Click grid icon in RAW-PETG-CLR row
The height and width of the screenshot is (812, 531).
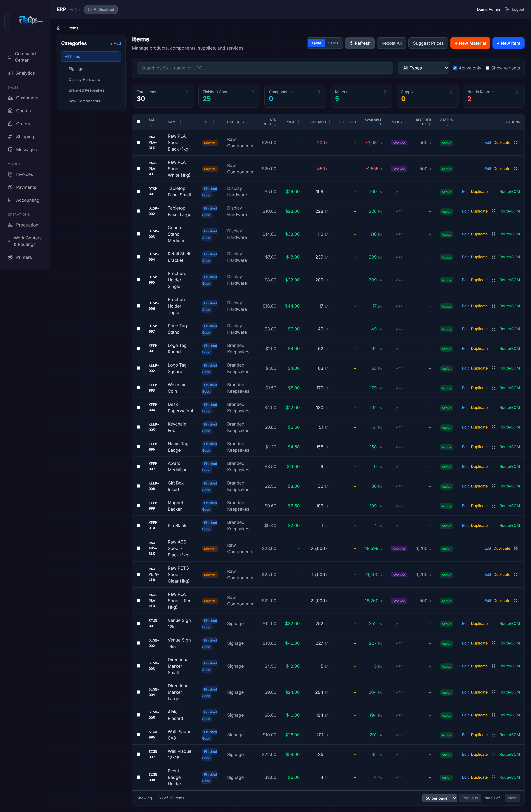516,575
